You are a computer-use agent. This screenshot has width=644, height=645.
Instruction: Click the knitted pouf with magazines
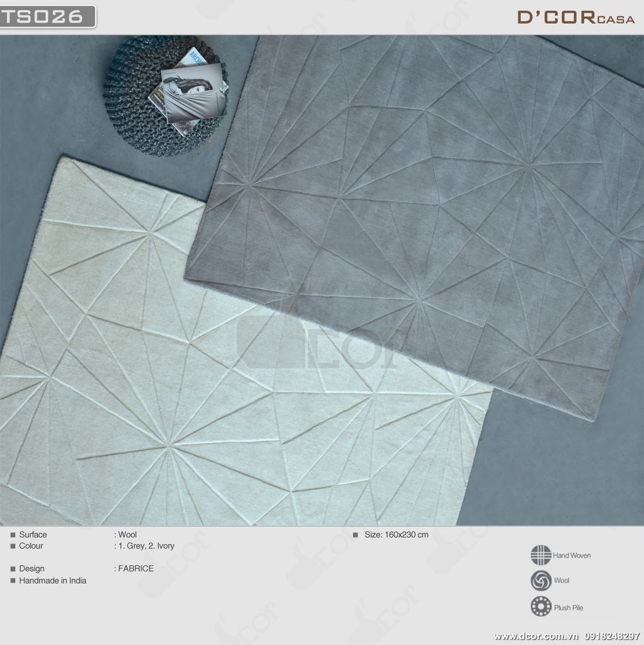click(x=166, y=96)
